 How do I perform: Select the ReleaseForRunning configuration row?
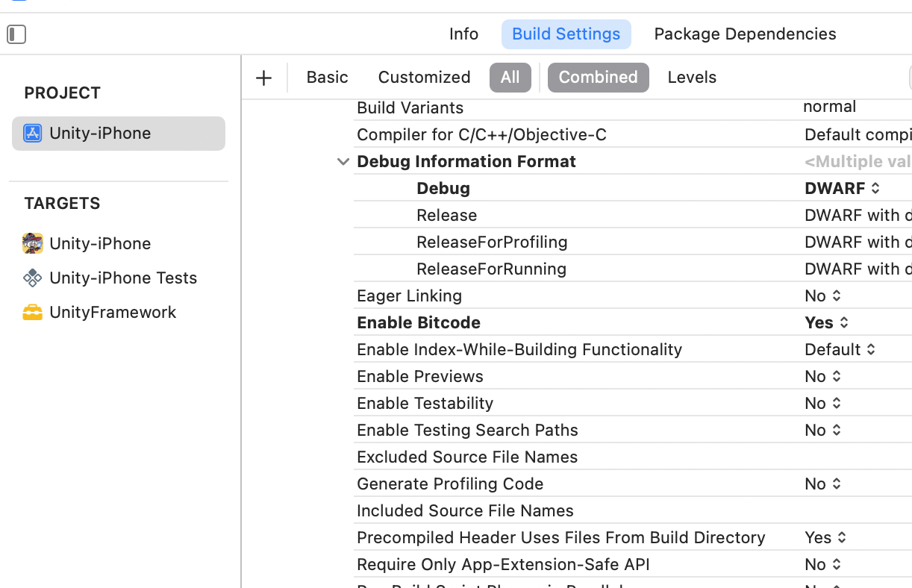(x=633, y=269)
